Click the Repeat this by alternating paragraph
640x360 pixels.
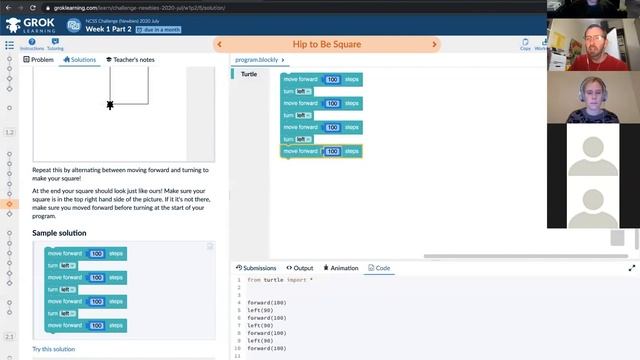tap(120, 174)
